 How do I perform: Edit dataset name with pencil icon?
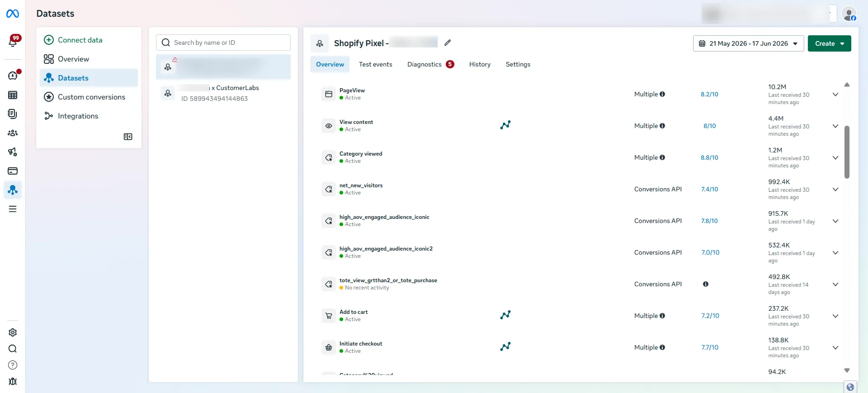tap(448, 43)
